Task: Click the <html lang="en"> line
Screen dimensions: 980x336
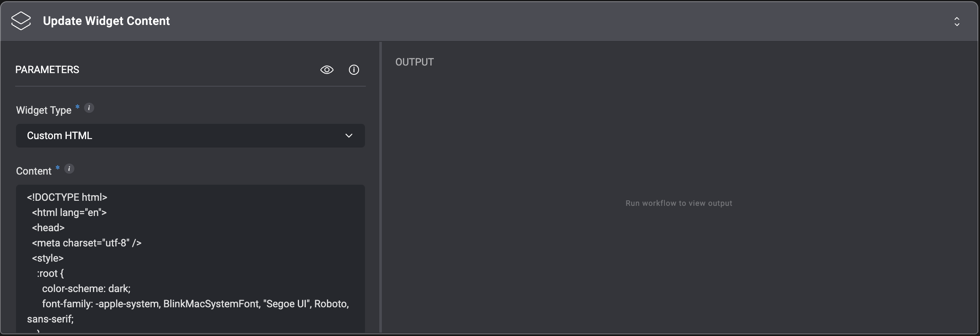Action: click(69, 213)
